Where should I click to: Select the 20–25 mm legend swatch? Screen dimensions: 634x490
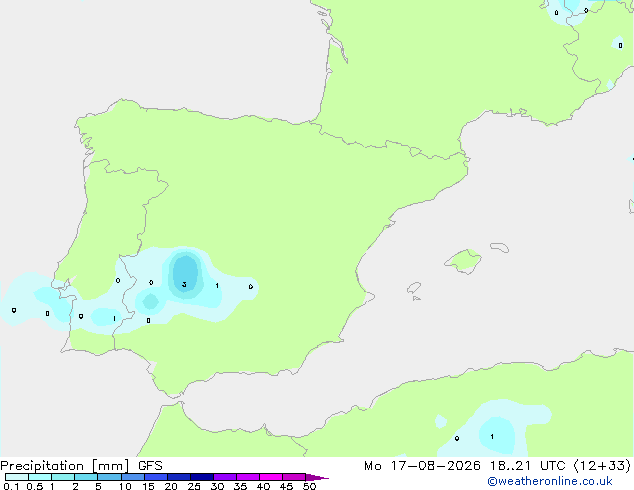pyautogui.click(x=178, y=477)
